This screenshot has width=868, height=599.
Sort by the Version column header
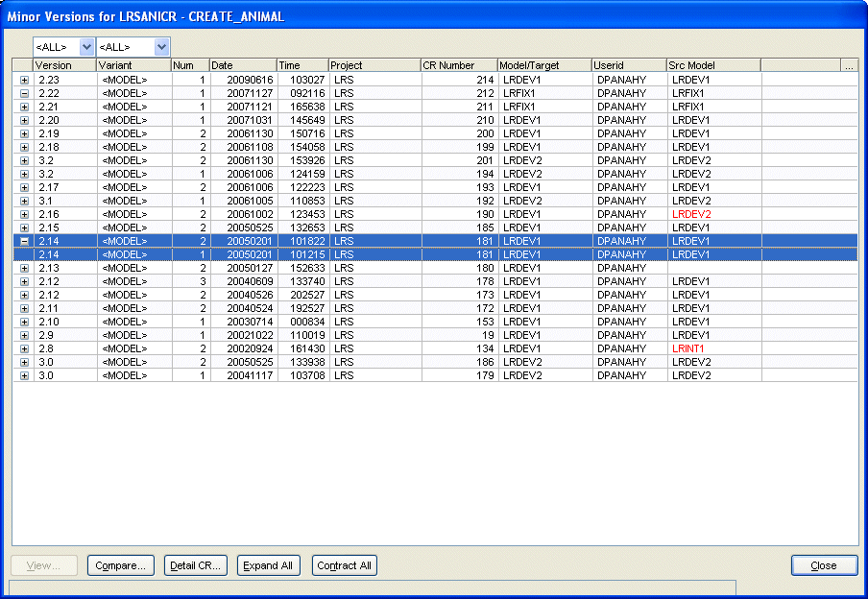click(64, 65)
